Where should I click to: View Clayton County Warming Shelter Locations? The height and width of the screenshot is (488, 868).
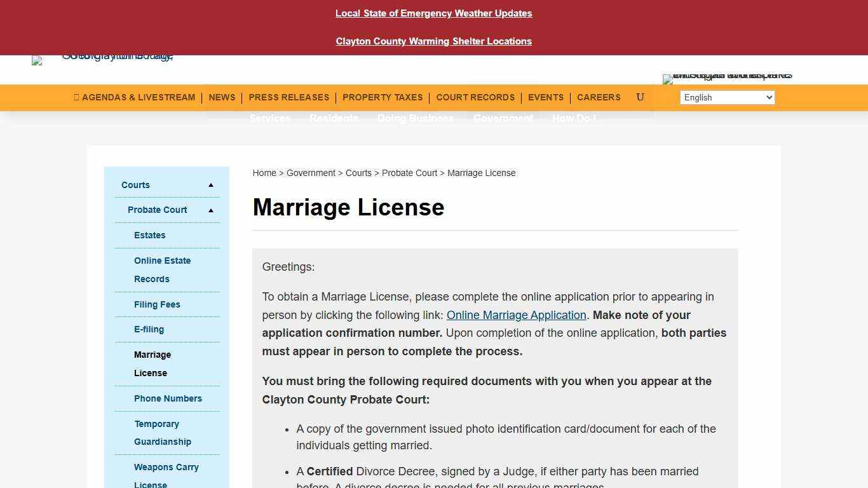434,41
